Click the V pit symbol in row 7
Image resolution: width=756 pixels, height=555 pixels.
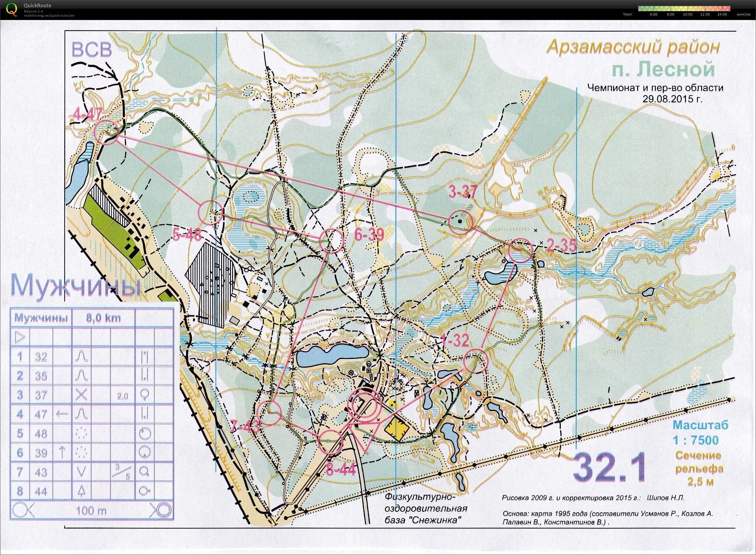(81, 472)
